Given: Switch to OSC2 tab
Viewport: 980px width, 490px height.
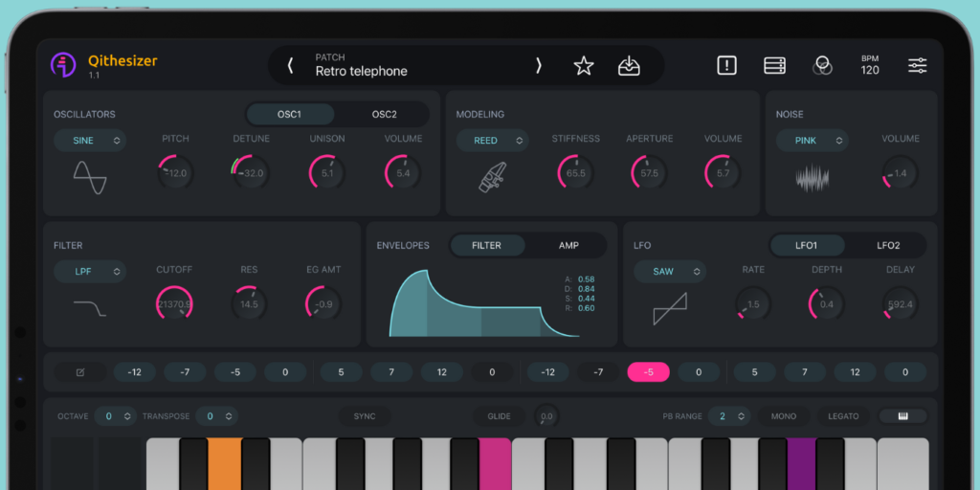Looking at the screenshot, I should click(x=385, y=115).
